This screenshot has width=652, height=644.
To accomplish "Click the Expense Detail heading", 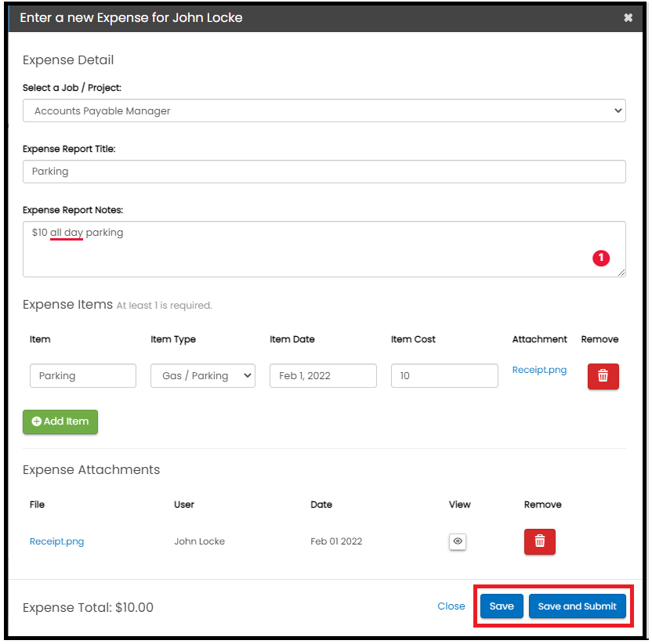I will click(x=68, y=60).
